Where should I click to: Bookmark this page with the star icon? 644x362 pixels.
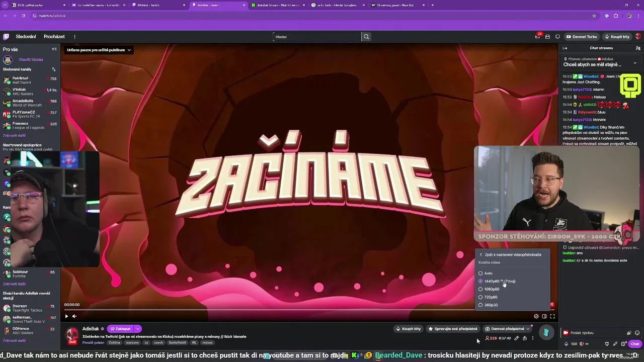pos(594,16)
